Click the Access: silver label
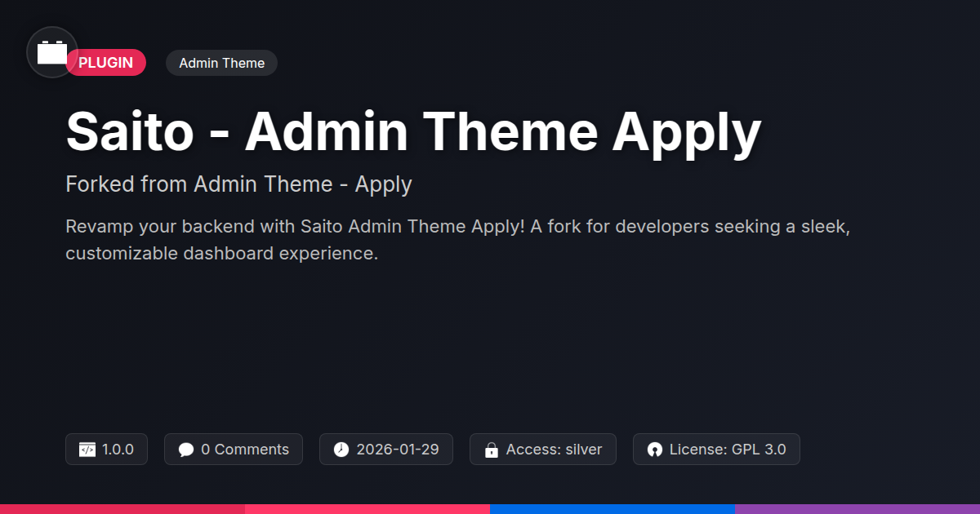This screenshot has height=514, width=980. click(554, 450)
